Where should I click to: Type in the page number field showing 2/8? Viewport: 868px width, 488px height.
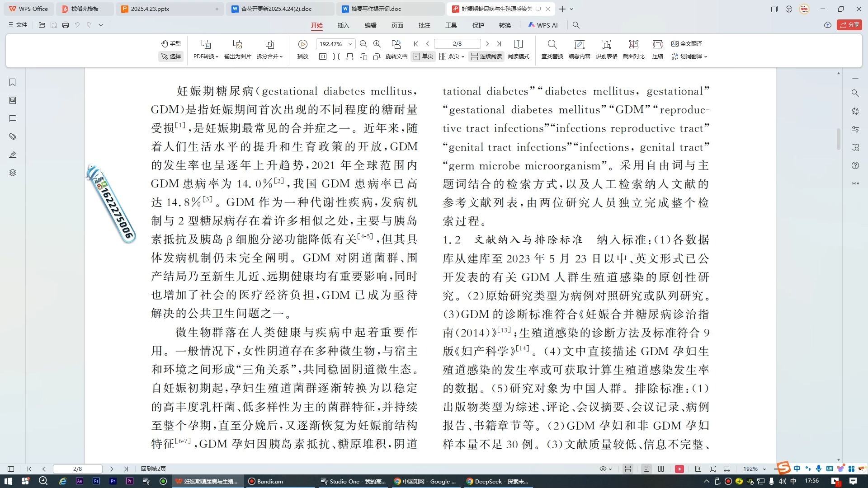[x=457, y=44]
